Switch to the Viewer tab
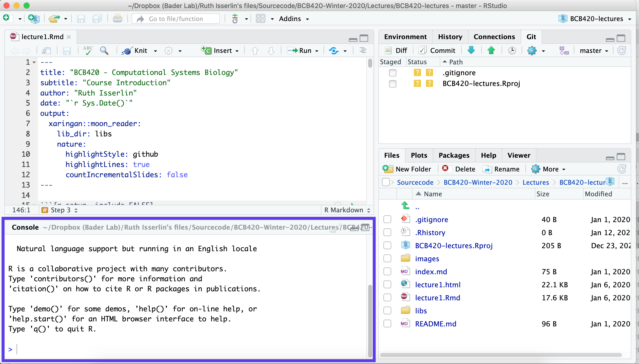The width and height of the screenshot is (639, 364). [x=519, y=155]
